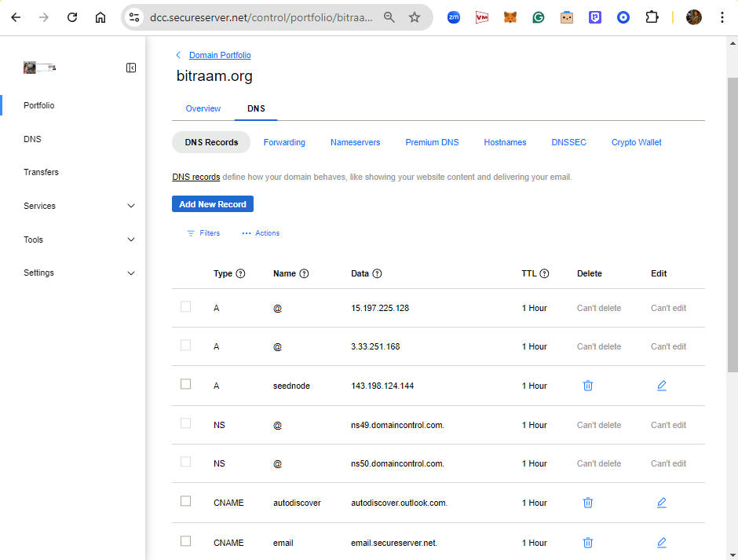The image size is (738, 560).
Task: Select the DNS Records subtab
Action: [x=211, y=142]
